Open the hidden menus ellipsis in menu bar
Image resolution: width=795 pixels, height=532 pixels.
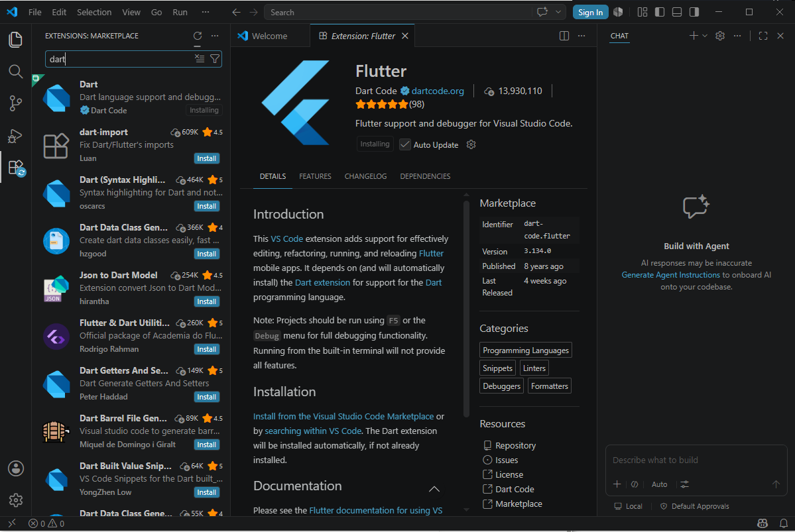click(206, 12)
